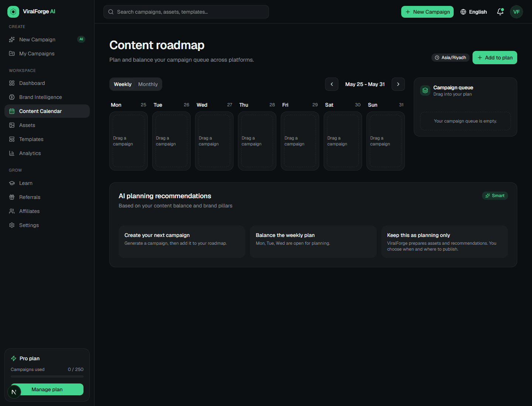Click the Manage plan button
Image resolution: width=532 pixels, height=406 pixels.
click(47, 389)
